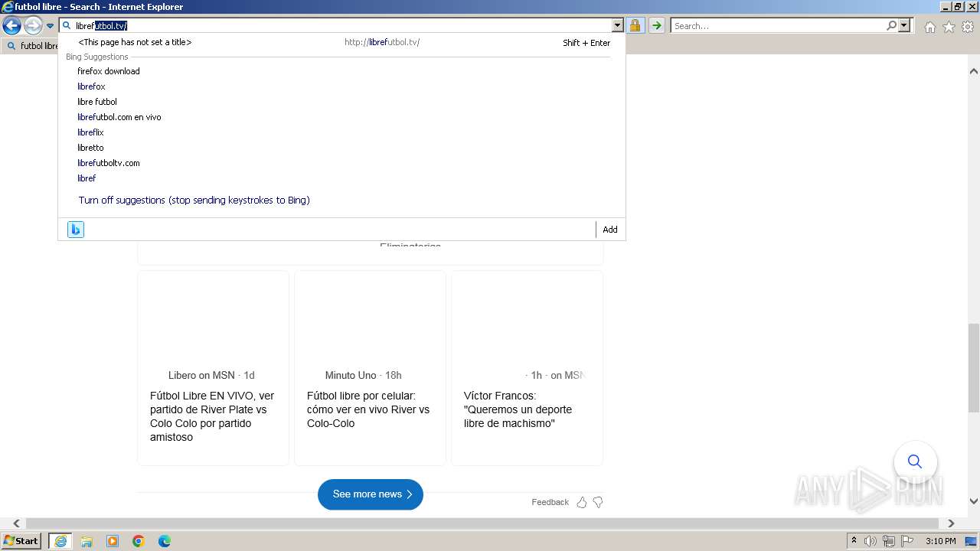Choose suggestion 'librefutboltv.com'

tap(108, 163)
